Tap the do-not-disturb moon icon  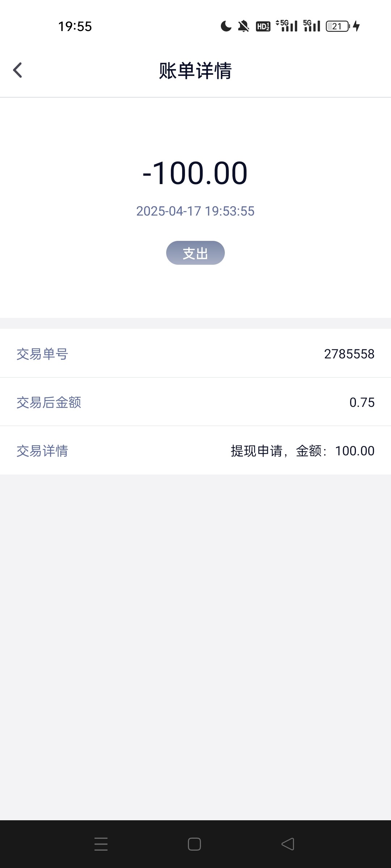(226, 26)
